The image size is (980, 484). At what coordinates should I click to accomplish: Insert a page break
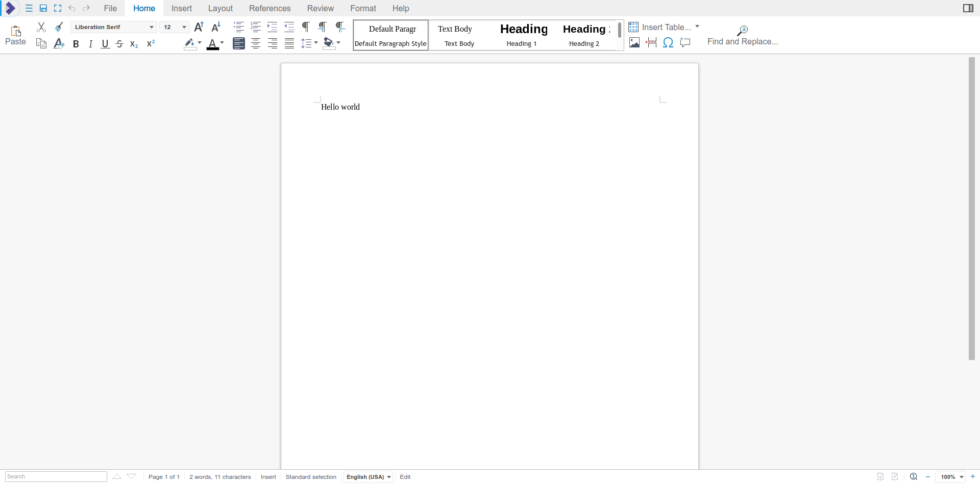click(651, 43)
